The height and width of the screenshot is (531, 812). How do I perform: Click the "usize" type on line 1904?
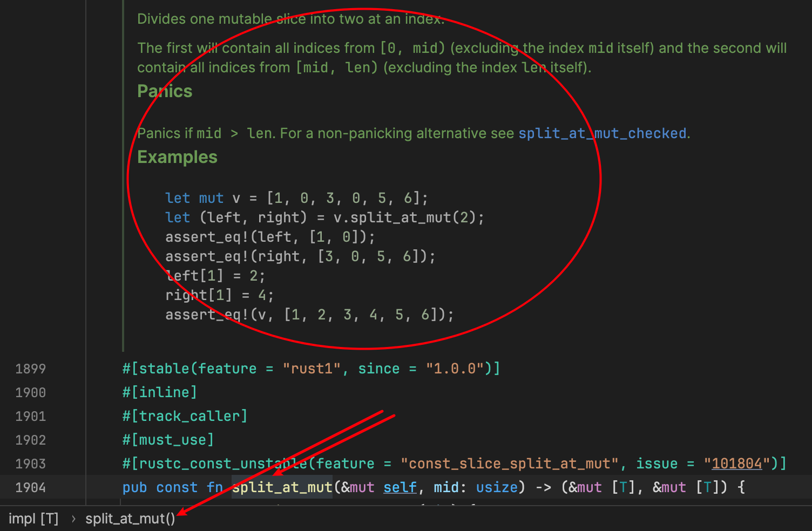pyautogui.click(x=497, y=487)
